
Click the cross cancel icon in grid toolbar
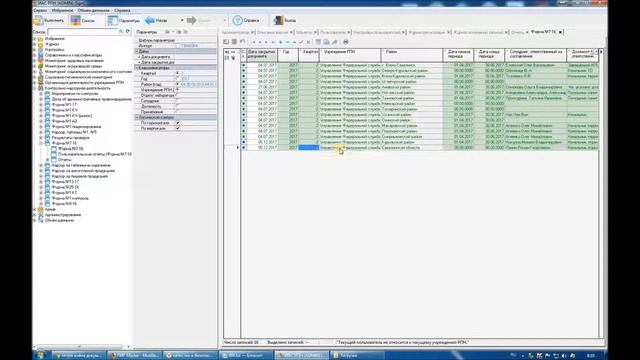pos(308,42)
